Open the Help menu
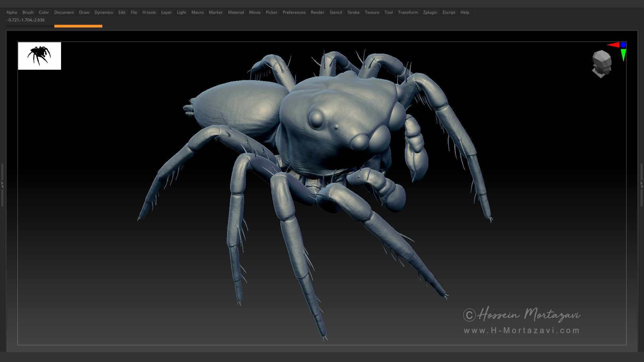This screenshot has width=644, height=362. tap(465, 12)
